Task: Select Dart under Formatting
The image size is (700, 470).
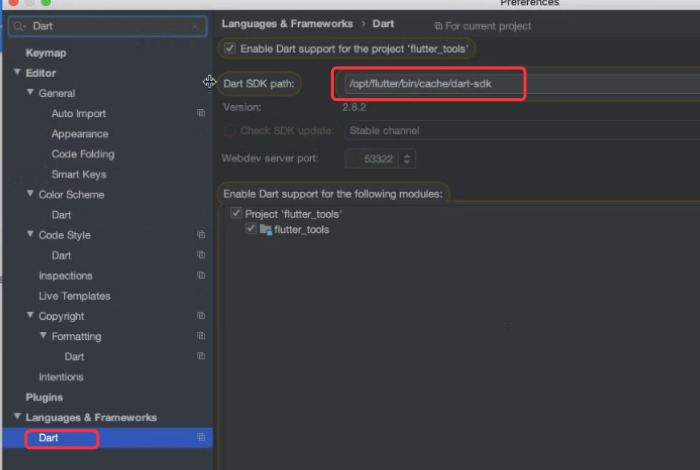Action: 74,357
